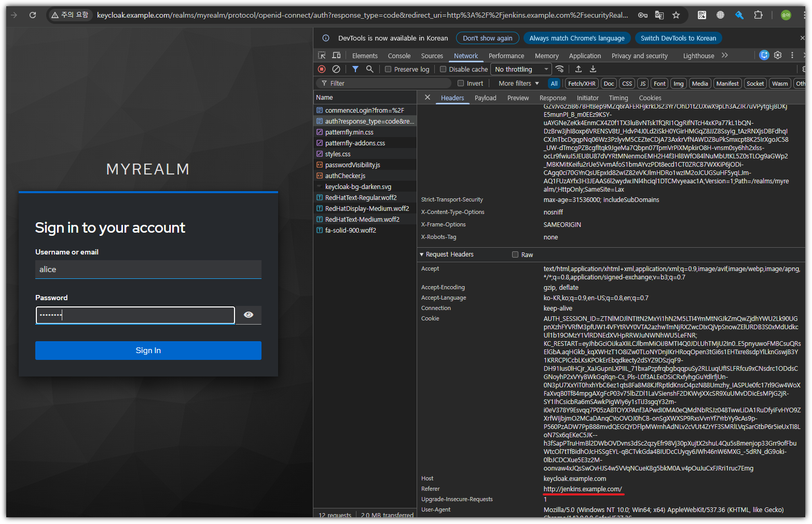This screenshot has width=812, height=524.
Task: Filter requests by CSS type
Action: point(627,83)
